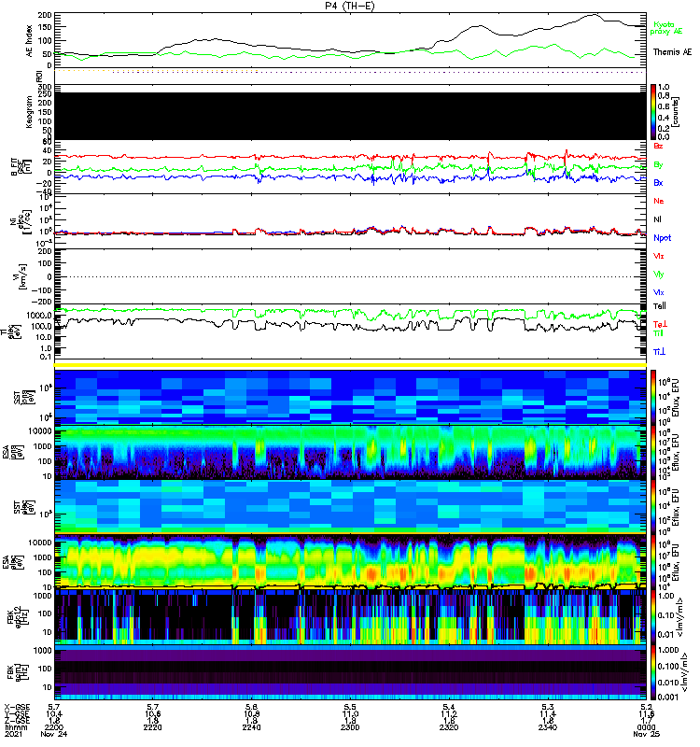This screenshot has width=700, height=747.
Task: Select the Kyoto proxy AE legend label
Action: tap(666, 28)
